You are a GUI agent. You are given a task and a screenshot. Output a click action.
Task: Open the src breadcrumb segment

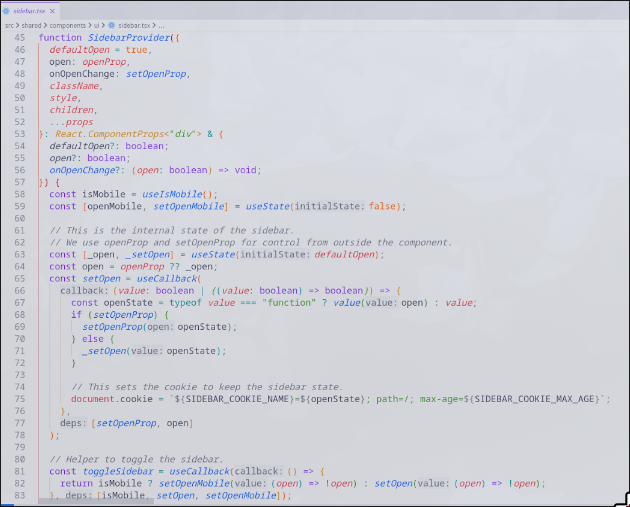point(8,24)
